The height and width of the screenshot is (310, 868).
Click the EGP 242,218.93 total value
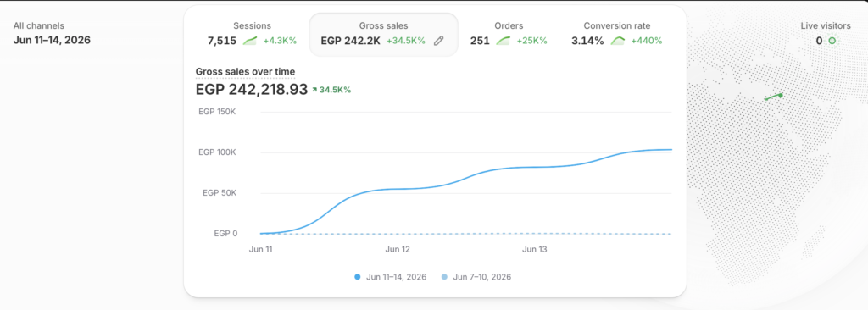(x=251, y=89)
